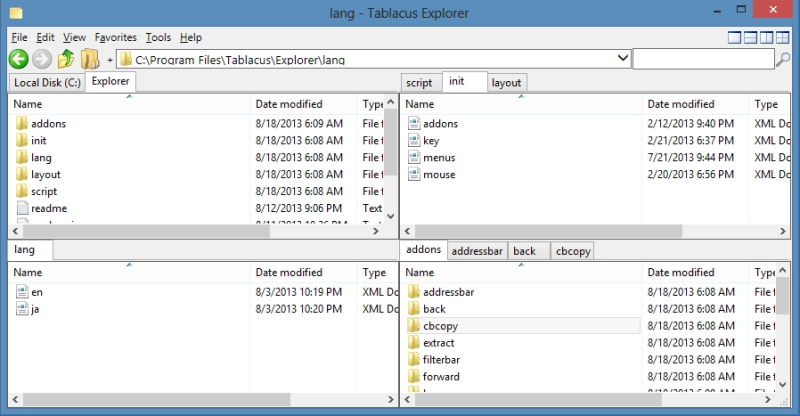Sort init pane by Type column
The width and height of the screenshot is (800, 416).
(x=770, y=104)
